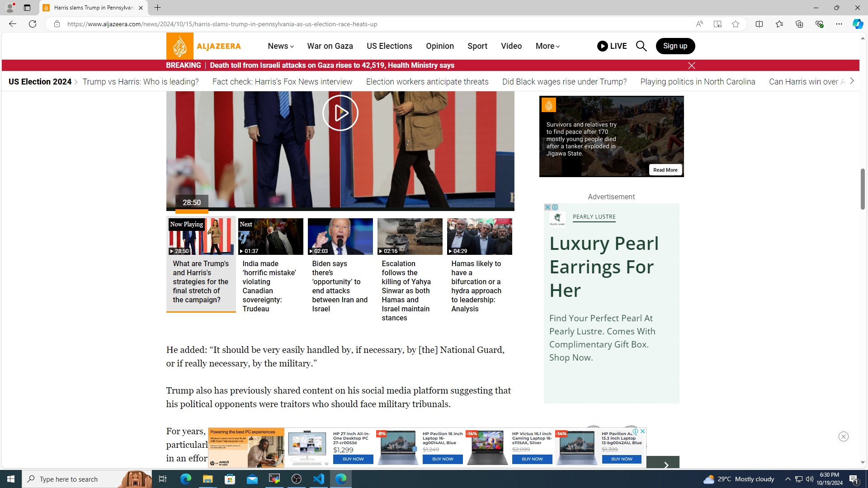Refresh the page
868x488 pixels.
[33, 24]
